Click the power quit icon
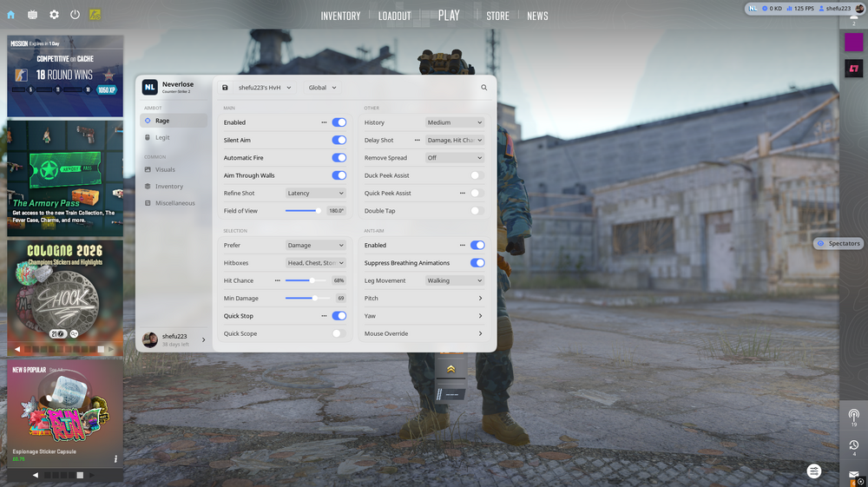This screenshot has width=868, height=487. (75, 15)
